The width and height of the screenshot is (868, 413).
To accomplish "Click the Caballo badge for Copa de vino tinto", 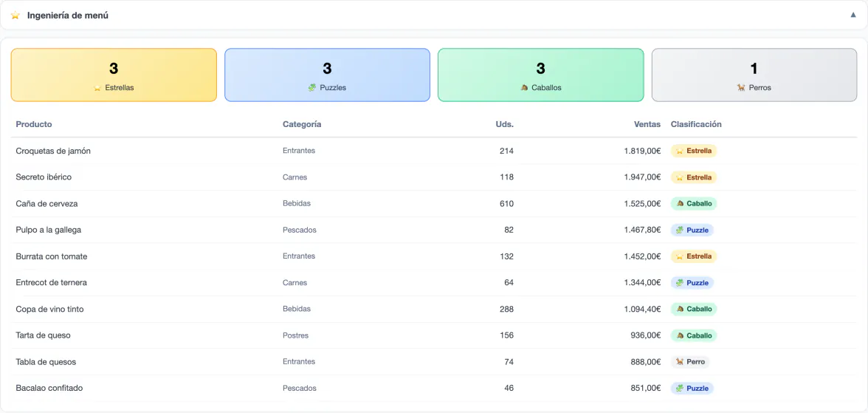I will [694, 309].
